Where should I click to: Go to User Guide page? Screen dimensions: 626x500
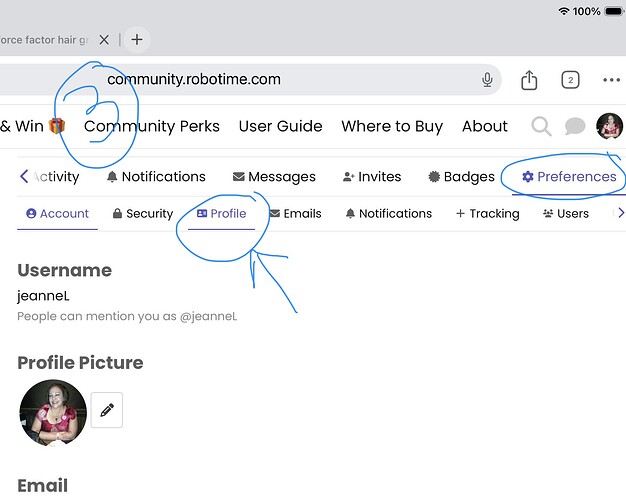[x=280, y=126]
